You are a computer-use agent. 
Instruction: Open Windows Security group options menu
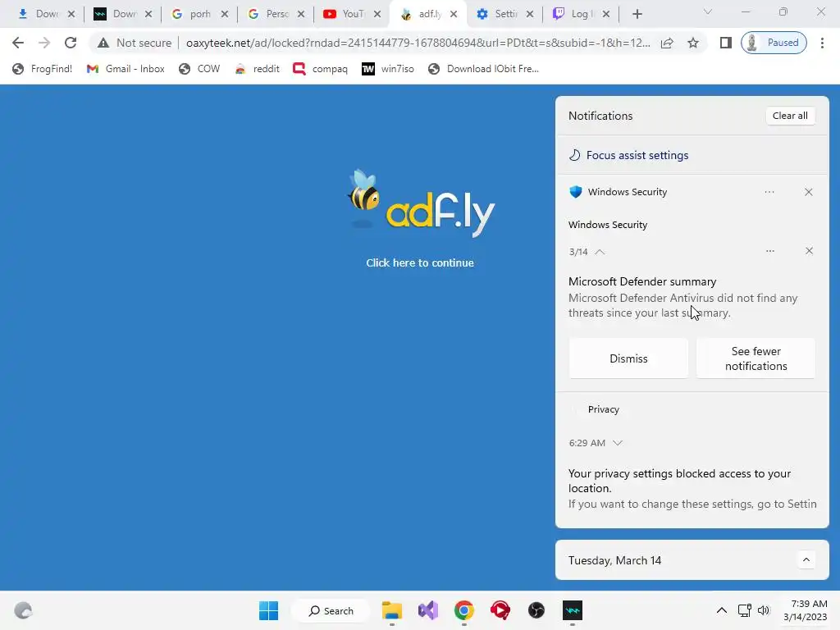point(769,192)
